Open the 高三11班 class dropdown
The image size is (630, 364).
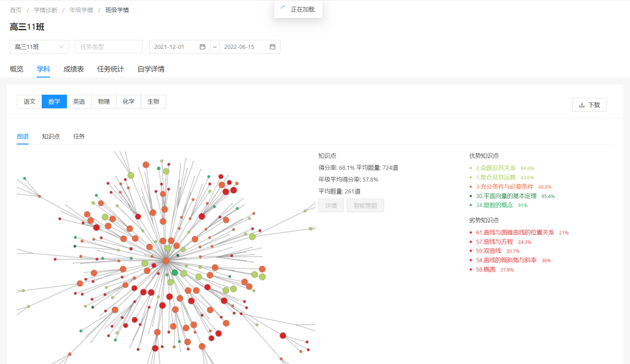point(39,46)
